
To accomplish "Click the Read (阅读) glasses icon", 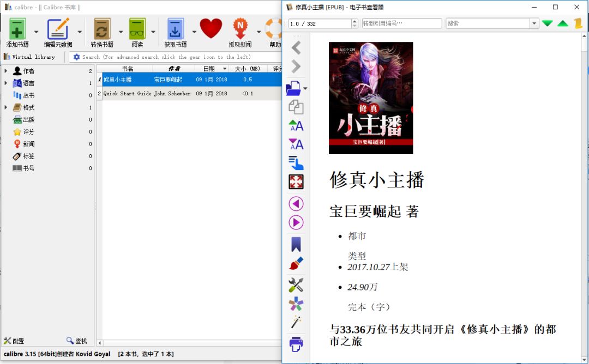I will (137, 29).
